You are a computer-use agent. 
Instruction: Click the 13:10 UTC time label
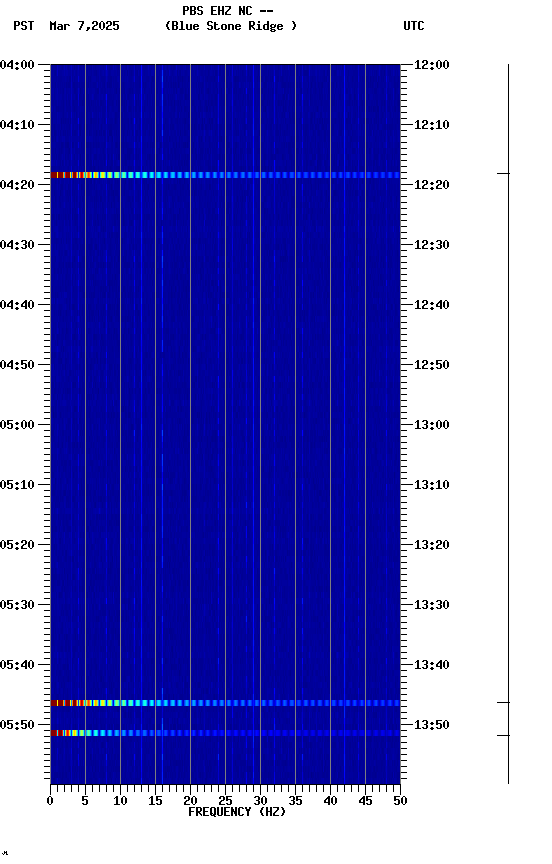click(432, 485)
